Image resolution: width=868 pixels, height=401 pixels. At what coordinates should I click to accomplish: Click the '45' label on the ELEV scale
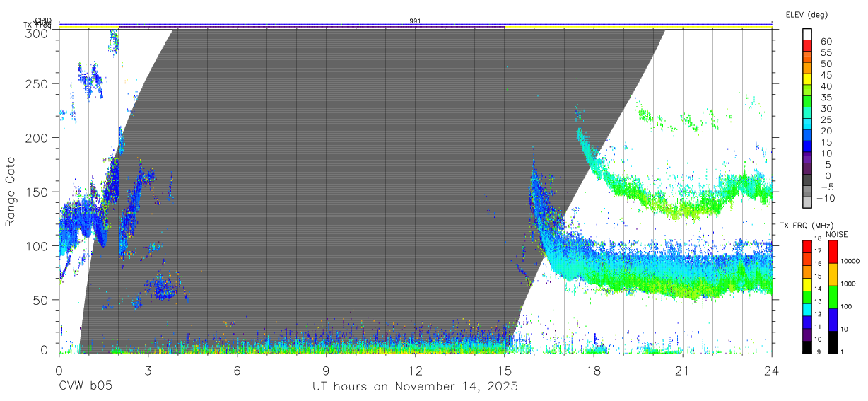tap(826, 75)
